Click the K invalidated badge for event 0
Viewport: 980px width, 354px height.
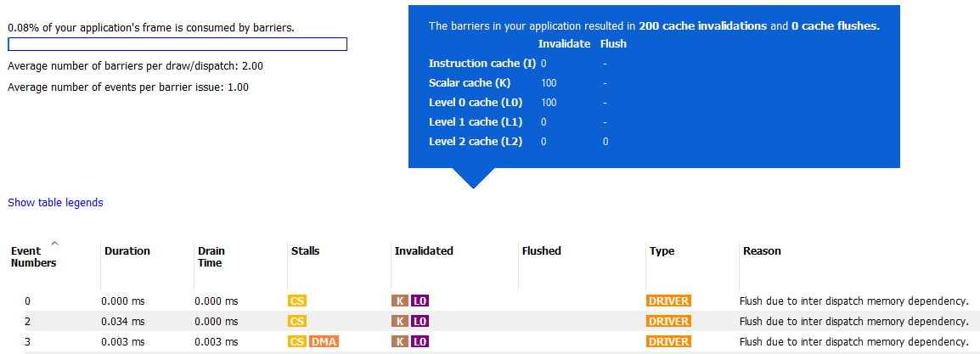click(x=399, y=301)
